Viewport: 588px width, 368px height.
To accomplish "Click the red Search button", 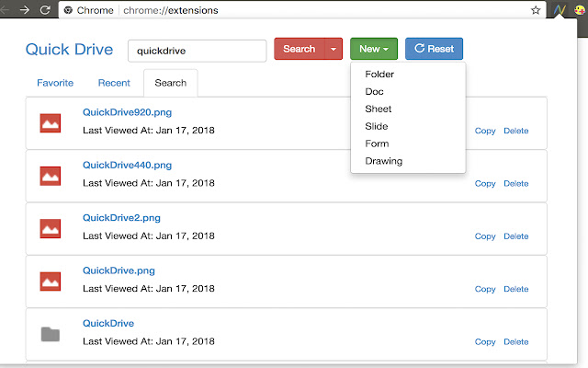I will point(300,49).
